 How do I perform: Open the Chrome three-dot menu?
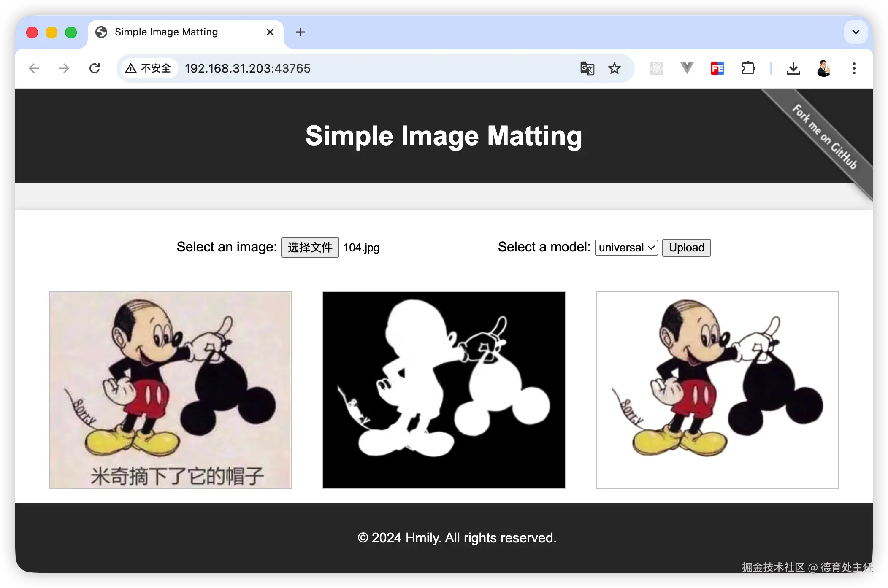854,68
